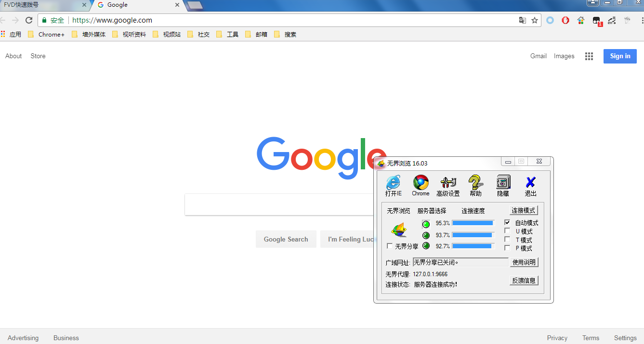The height and width of the screenshot is (344, 644).
Task: Go to Gmail
Action: tap(539, 56)
